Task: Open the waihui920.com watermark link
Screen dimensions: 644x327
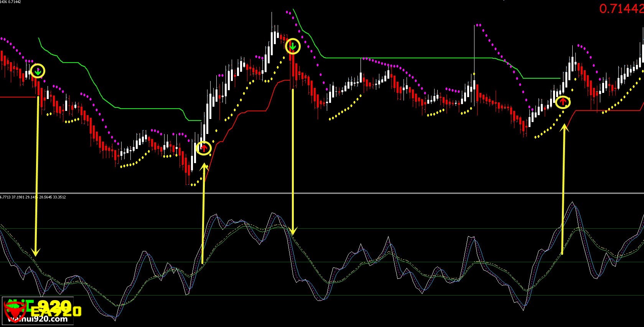Action: pos(38,319)
